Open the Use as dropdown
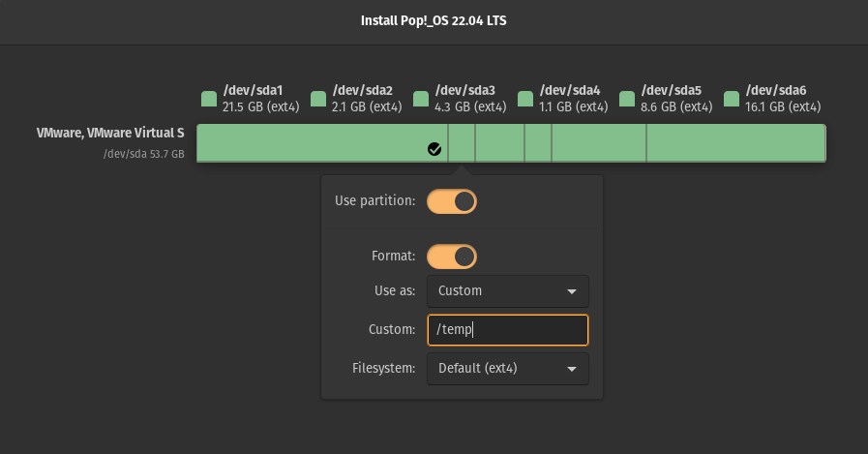This screenshot has width=868, height=454. pyautogui.click(x=508, y=291)
